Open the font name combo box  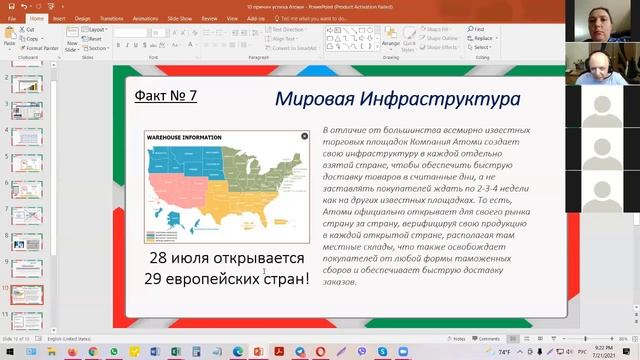(130, 33)
